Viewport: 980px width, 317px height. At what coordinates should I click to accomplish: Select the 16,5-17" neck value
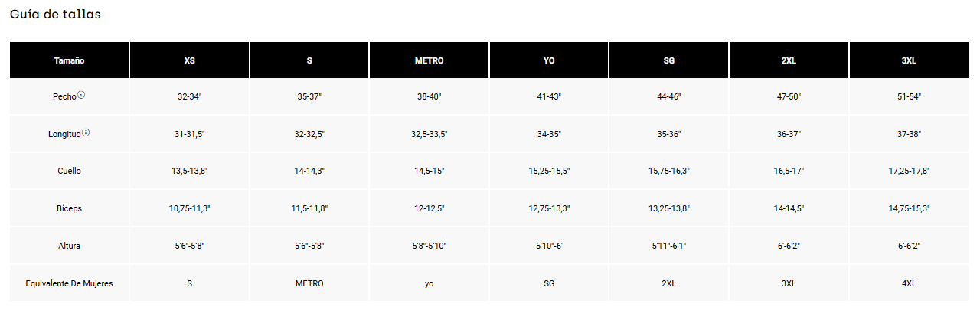pyautogui.click(x=789, y=171)
